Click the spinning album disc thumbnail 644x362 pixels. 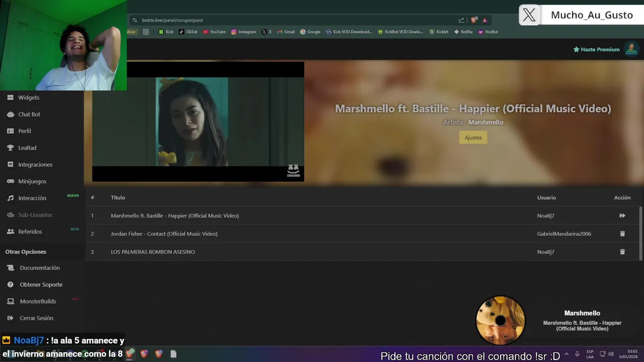tap(500, 320)
